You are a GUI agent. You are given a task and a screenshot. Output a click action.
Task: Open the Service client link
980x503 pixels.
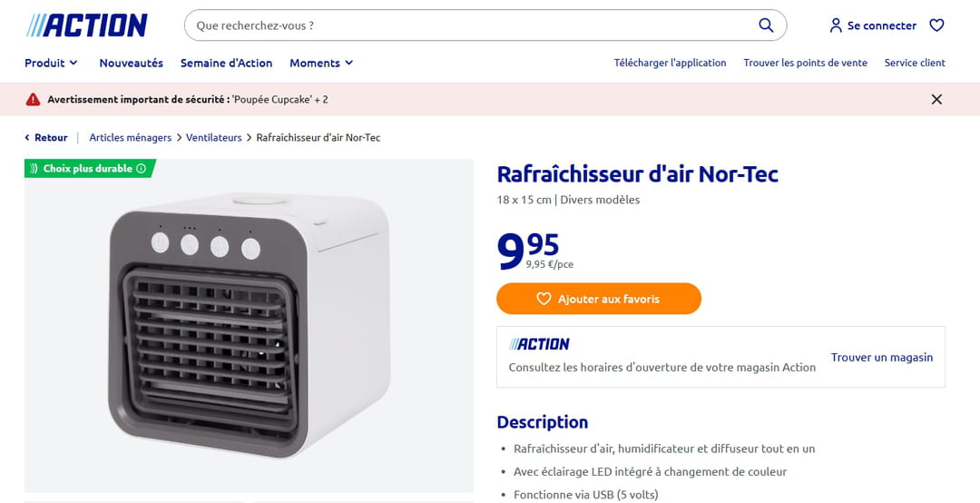pyautogui.click(x=915, y=63)
